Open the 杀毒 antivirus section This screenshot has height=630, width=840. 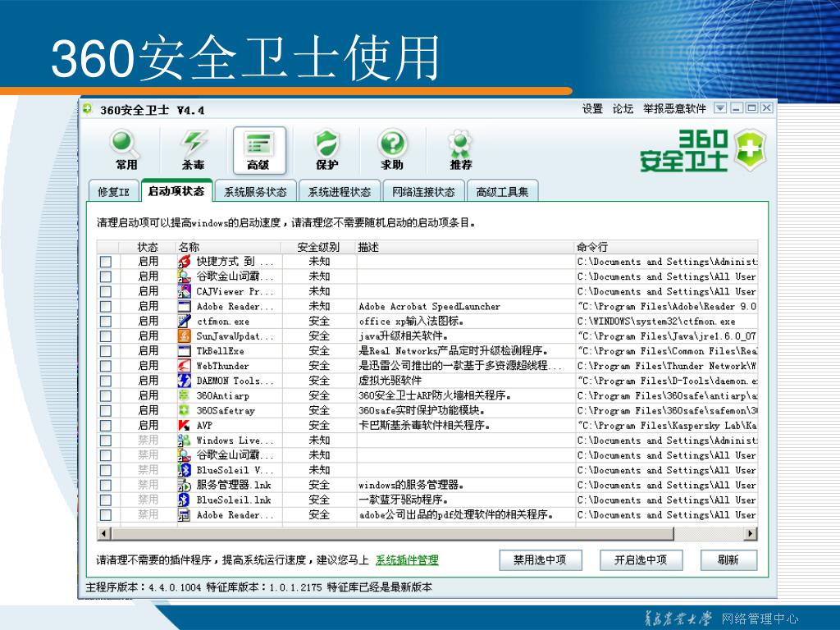[194, 150]
